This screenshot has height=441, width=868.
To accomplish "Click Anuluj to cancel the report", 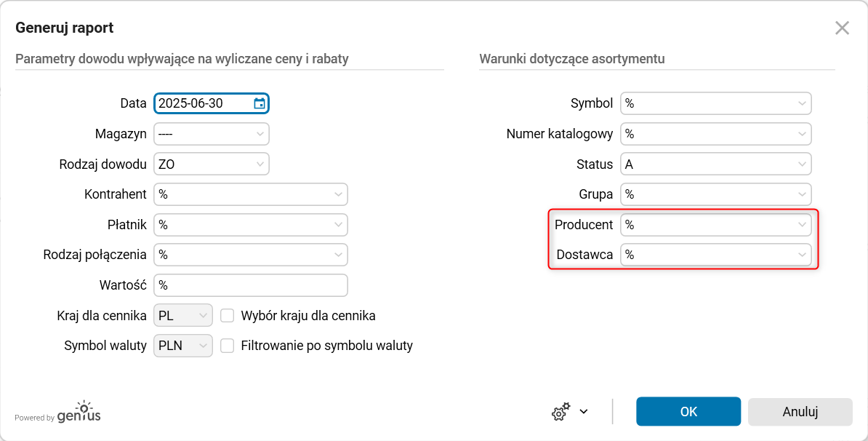I will point(800,411).
